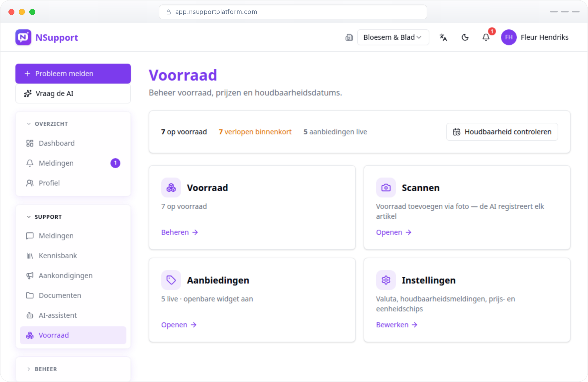Viewport: 588px width, 382px height.
Task: Click the Fleur Hendriks user name
Action: tap(544, 37)
